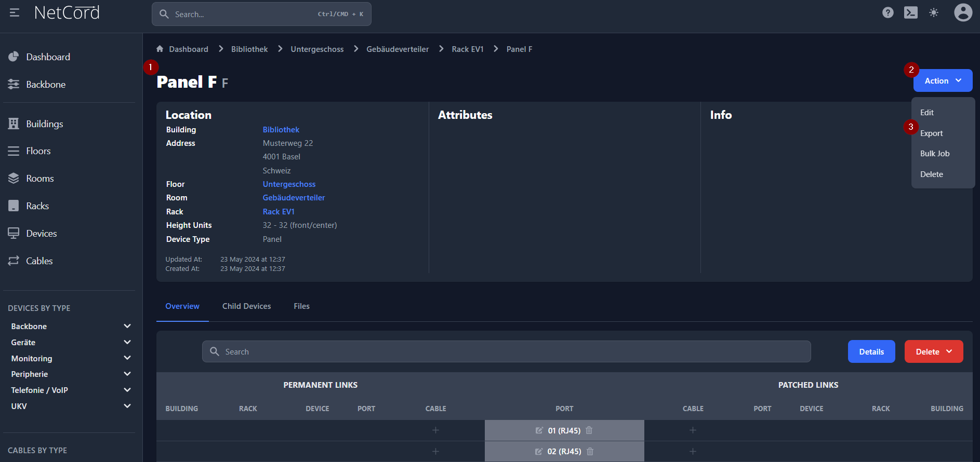Click the hamburger menu icon
Image resolution: width=980 pixels, height=462 pixels.
point(15,12)
